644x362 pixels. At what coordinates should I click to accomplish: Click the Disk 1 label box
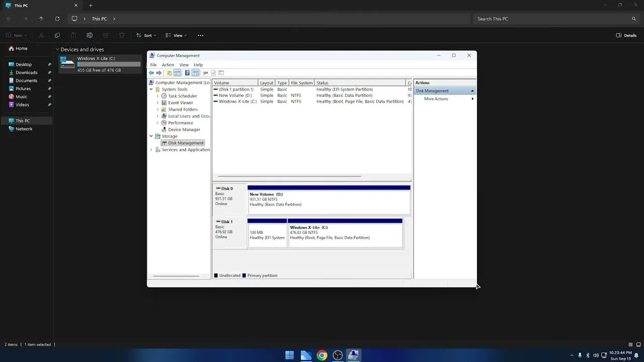(229, 233)
